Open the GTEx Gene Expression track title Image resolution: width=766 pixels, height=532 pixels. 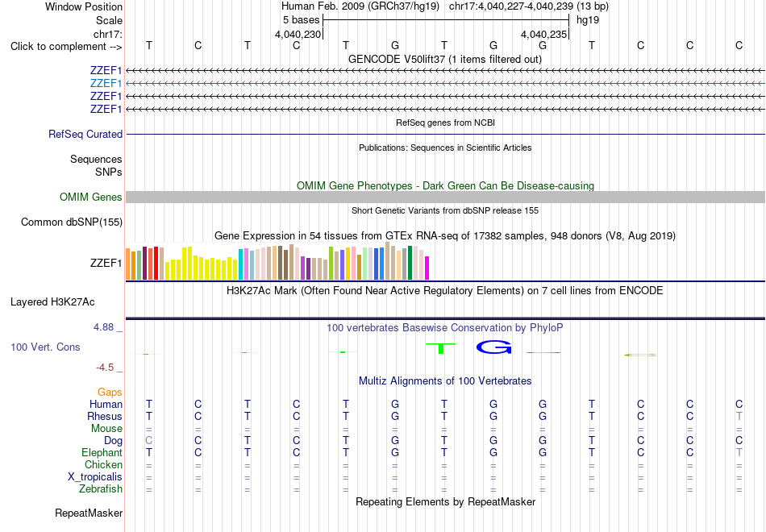445,236
